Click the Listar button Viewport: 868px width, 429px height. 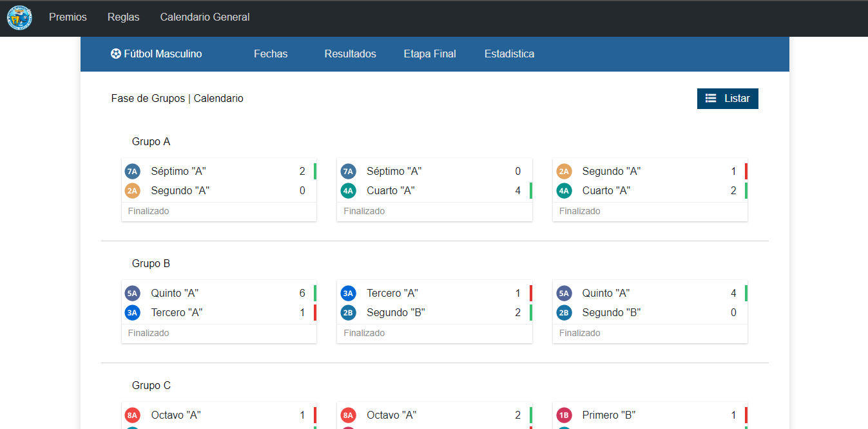[x=728, y=99]
